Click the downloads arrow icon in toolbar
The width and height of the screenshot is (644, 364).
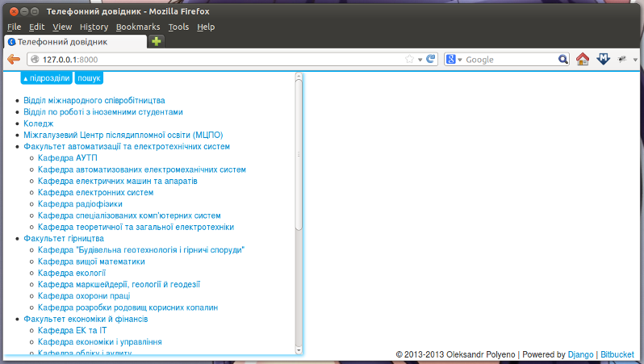click(x=603, y=59)
